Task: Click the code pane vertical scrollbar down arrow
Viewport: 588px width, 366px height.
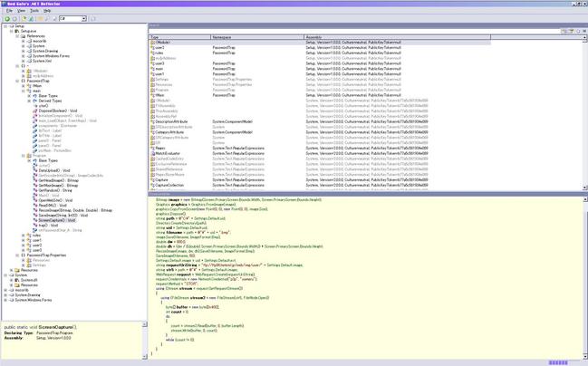Action: tap(585, 357)
